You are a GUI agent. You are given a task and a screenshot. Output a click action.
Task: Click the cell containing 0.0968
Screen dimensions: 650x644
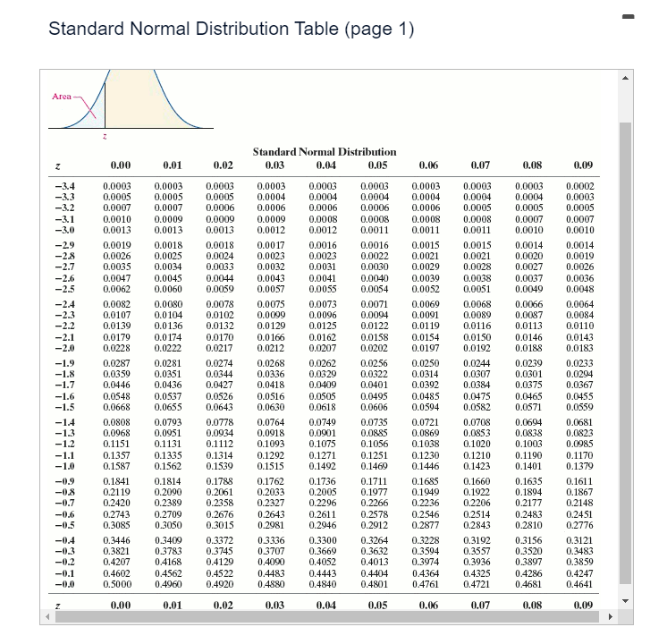[x=116, y=433]
